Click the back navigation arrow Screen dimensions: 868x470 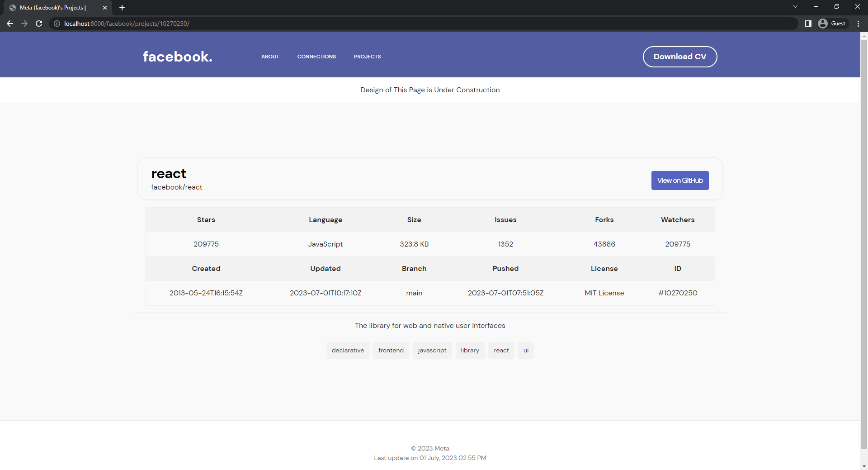[x=9, y=24]
